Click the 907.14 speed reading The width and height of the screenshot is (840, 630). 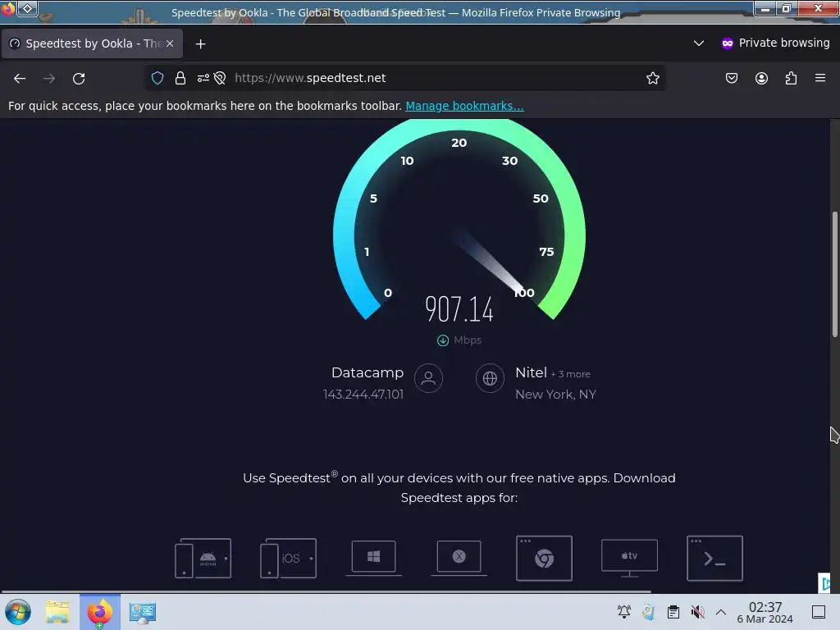click(459, 309)
